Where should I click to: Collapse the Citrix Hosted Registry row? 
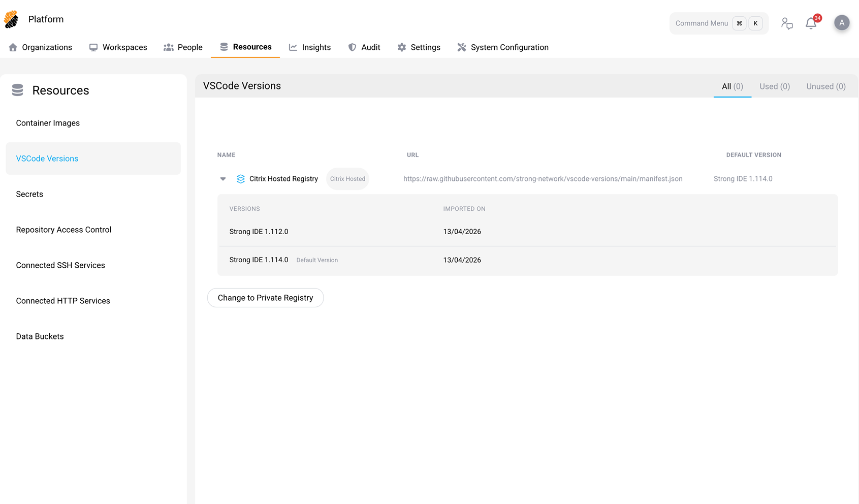coord(223,179)
